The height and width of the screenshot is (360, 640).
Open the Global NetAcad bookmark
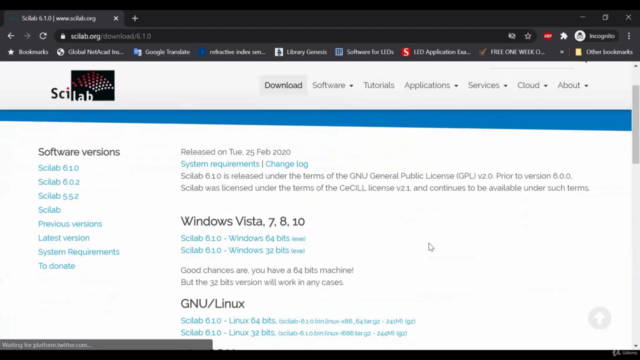point(90,52)
